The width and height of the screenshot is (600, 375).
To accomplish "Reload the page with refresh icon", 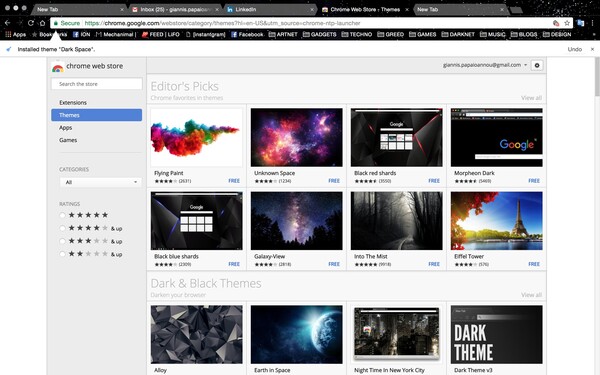I will (x=31, y=23).
